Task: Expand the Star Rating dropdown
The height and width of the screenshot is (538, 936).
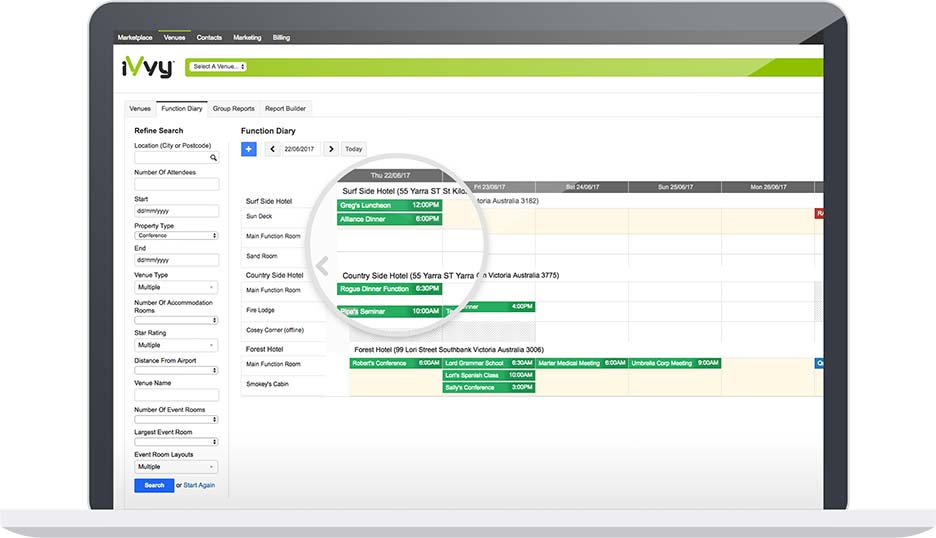Action: click(x=176, y=345)
